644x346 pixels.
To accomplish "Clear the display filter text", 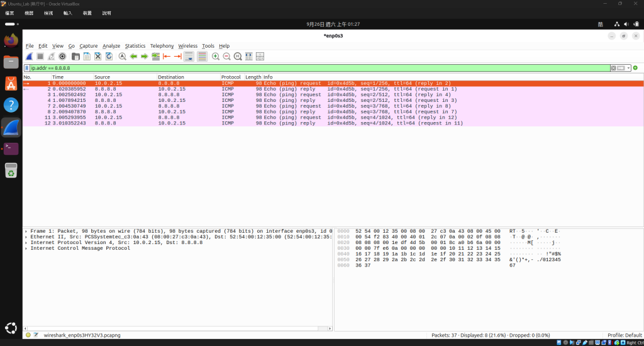I will 613,68.
